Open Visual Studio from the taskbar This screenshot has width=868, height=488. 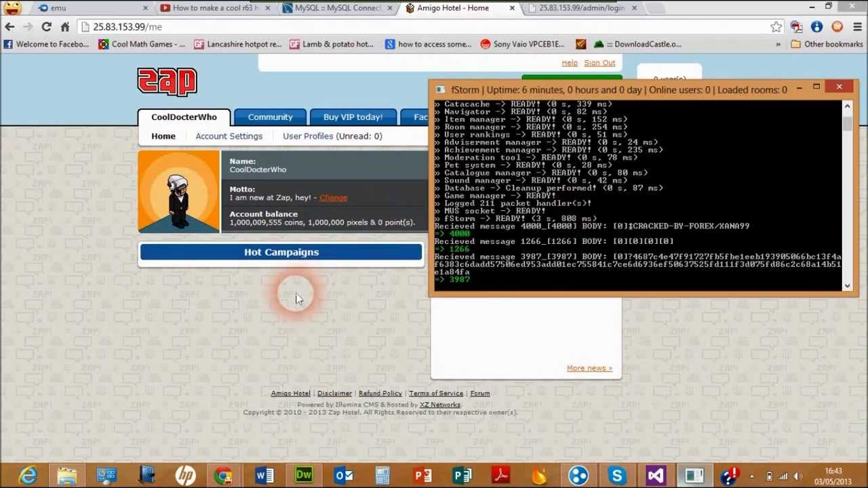(x=656, y=475)
